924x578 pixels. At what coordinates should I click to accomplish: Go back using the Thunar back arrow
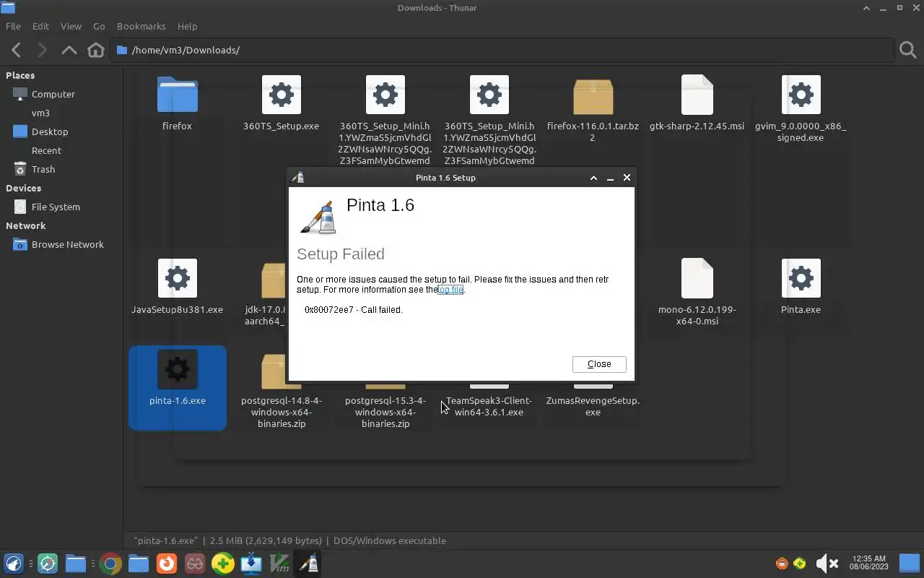[x=16, y=50]
